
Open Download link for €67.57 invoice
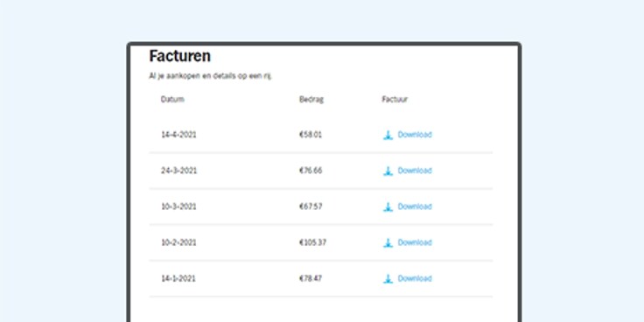pyautogui.click(x=415, y=206)
